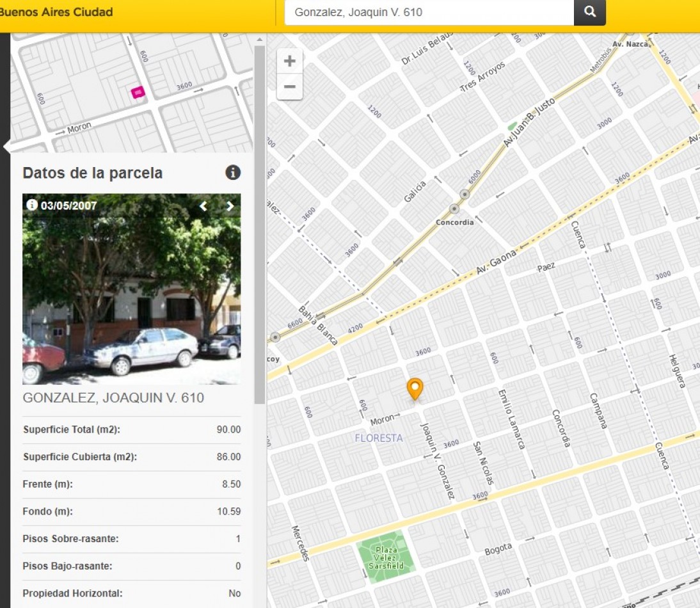700x608 pixels.
Task: Click the photo date info icon
Action: point(31,205)
